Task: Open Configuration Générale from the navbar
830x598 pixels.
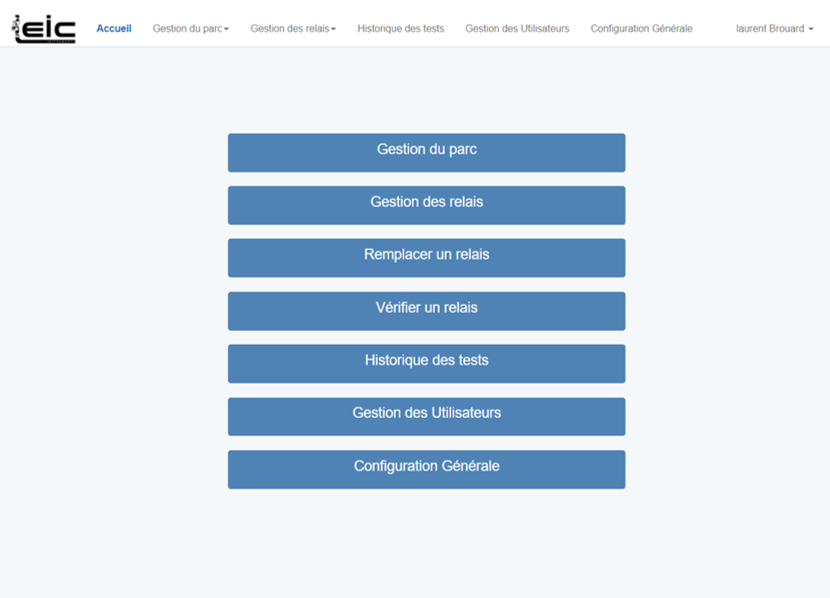Action: (x=641, y=29)
